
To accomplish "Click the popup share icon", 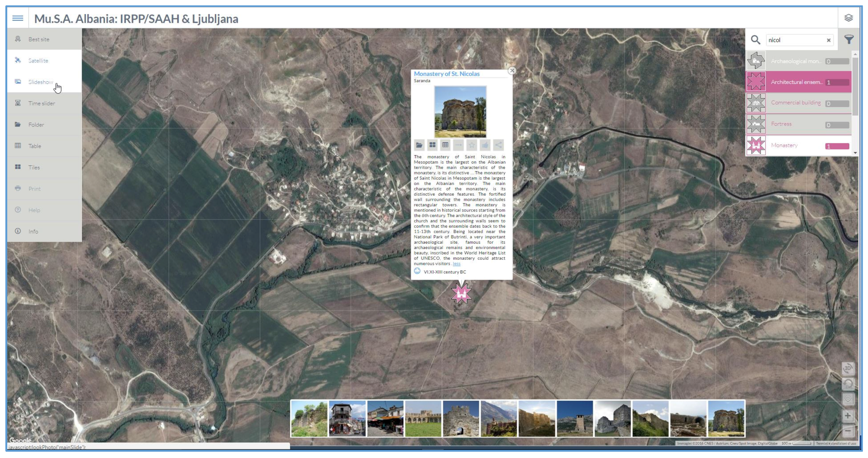I will pos(498,145).
